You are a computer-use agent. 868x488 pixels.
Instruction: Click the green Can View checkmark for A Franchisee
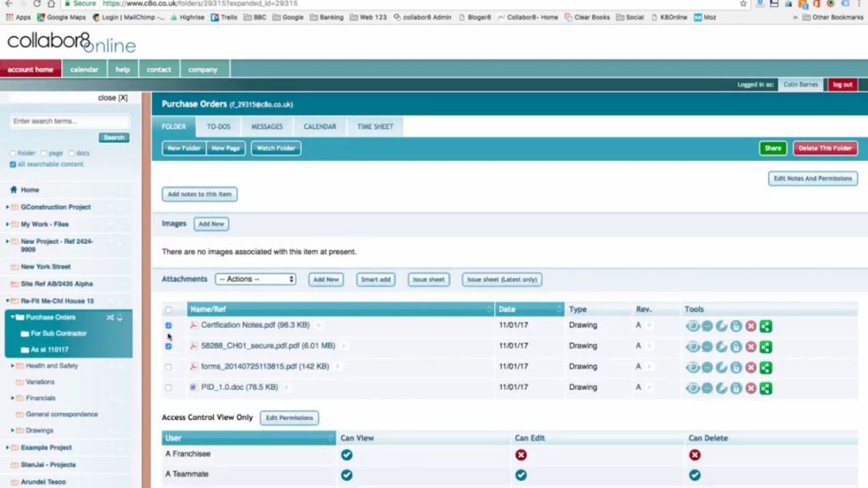(x=347, y=454)
